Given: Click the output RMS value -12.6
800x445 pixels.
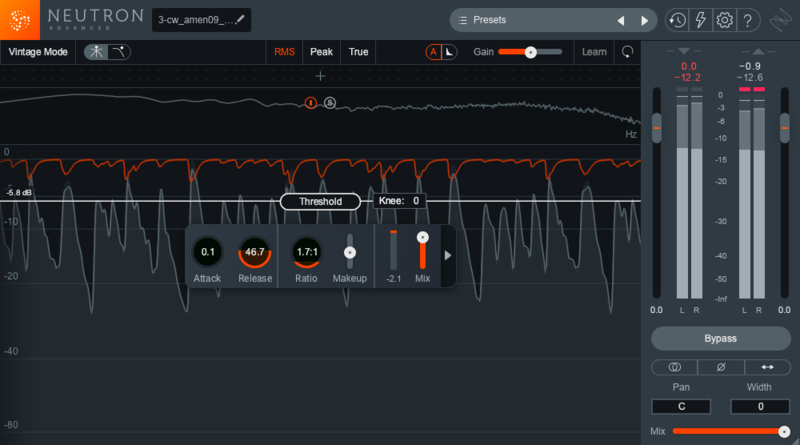Looking at the screenshot, I should [x=749, y=78].
